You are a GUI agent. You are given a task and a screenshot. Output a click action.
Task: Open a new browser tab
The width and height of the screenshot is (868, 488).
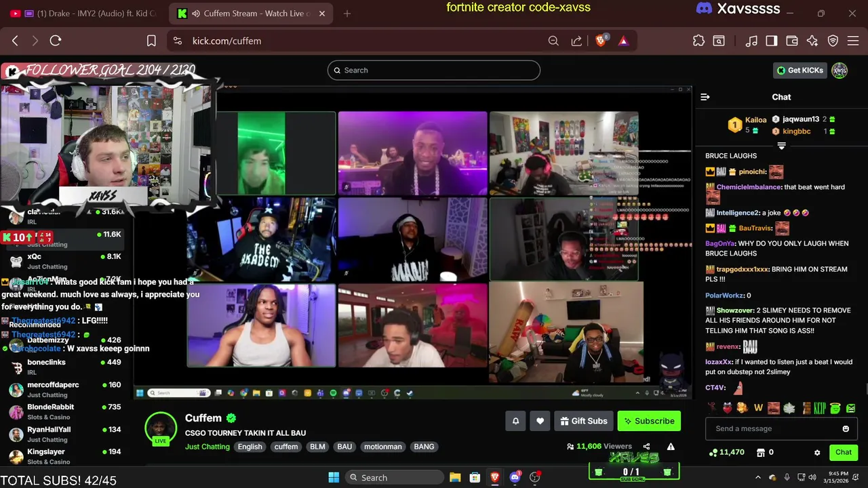(347, 14)
